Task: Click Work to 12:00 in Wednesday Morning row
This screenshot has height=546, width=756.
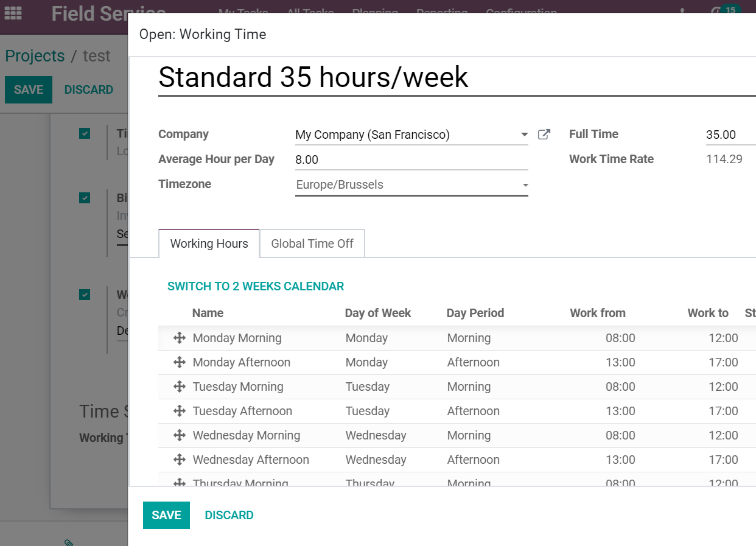Action: point(723,435)
